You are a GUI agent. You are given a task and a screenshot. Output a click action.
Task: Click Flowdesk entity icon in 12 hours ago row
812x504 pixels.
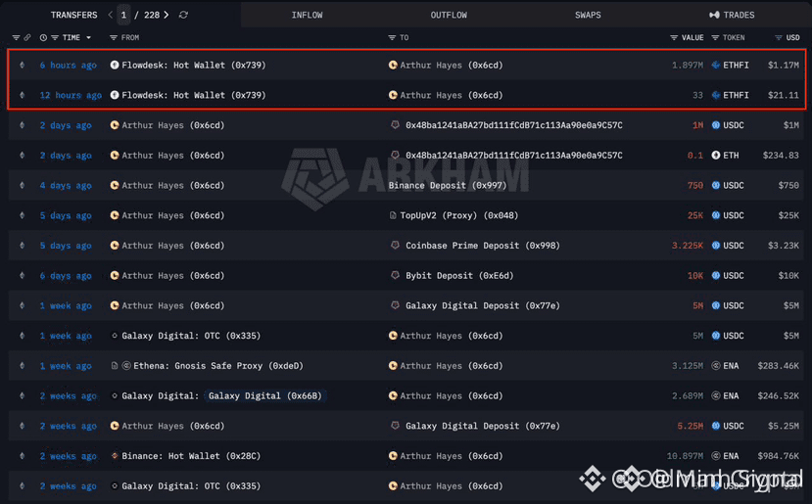[x=115, y=95]
